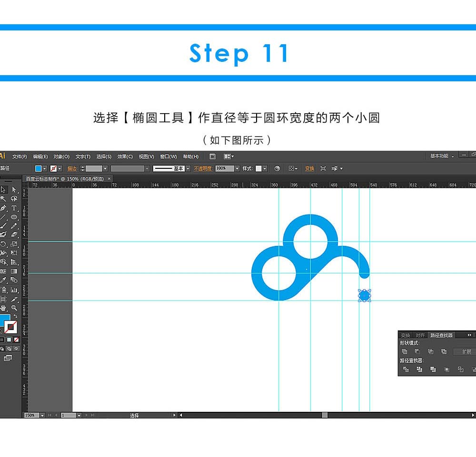
Task: Select the Scale tool
Action: (x=14, y=244)
